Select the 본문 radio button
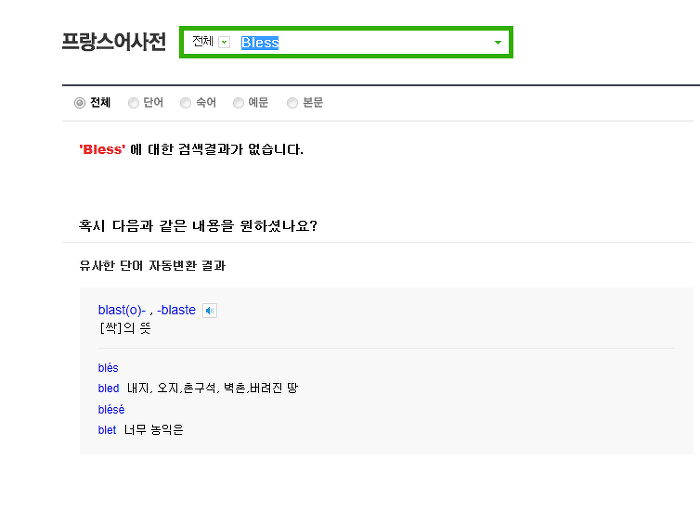 (292, 103)
